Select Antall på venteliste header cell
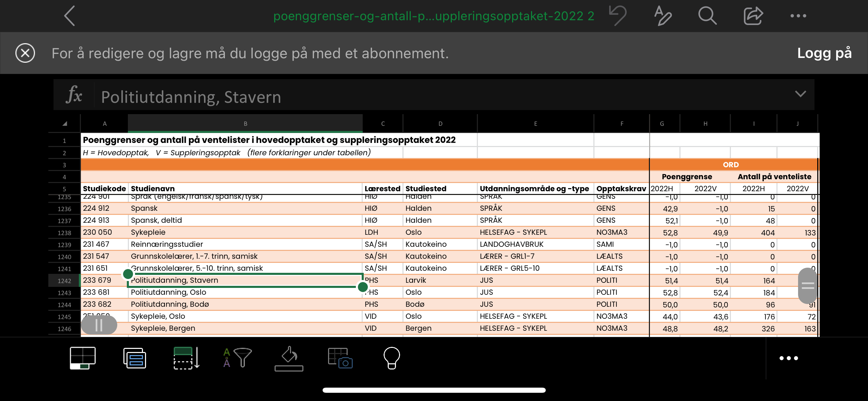 point(774,177)
